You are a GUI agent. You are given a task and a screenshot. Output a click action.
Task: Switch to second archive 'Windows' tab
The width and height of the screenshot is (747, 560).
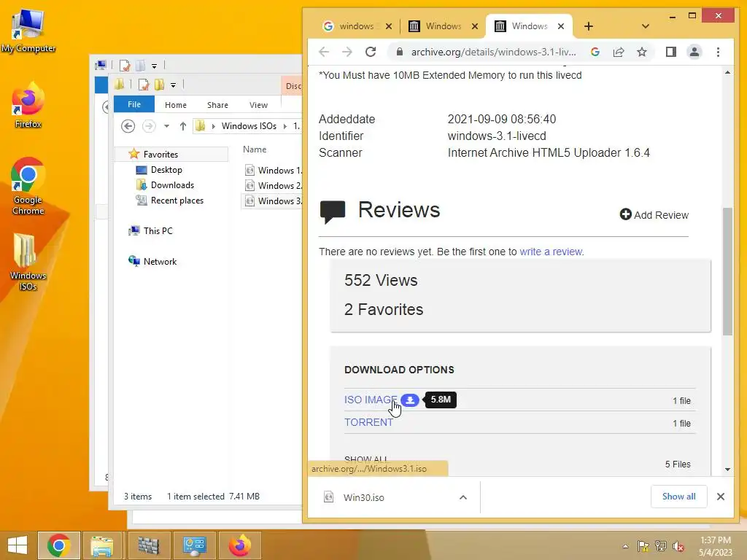tap(443, 26)
